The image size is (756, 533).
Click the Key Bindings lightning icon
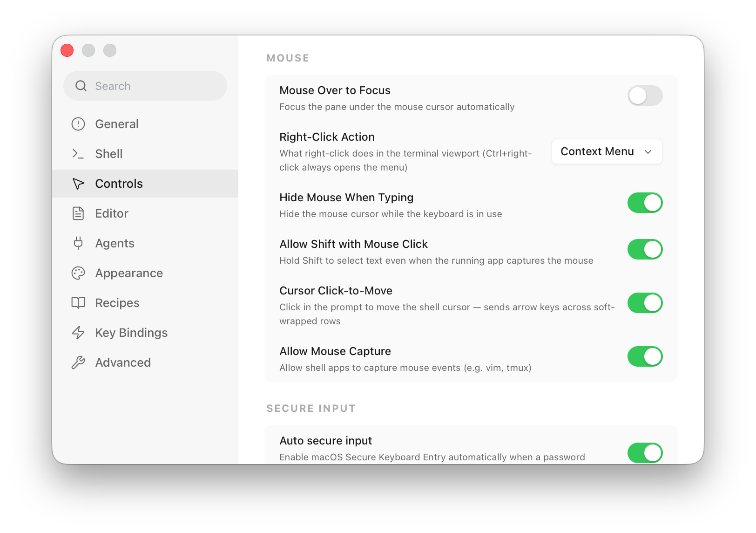pos(78,333)
